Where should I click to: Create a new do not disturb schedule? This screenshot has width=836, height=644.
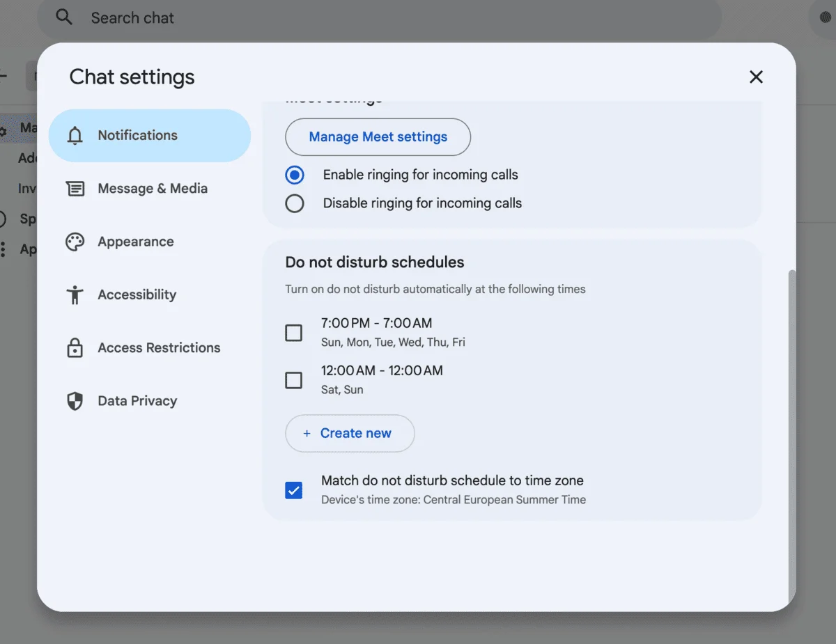pos(350,433)
